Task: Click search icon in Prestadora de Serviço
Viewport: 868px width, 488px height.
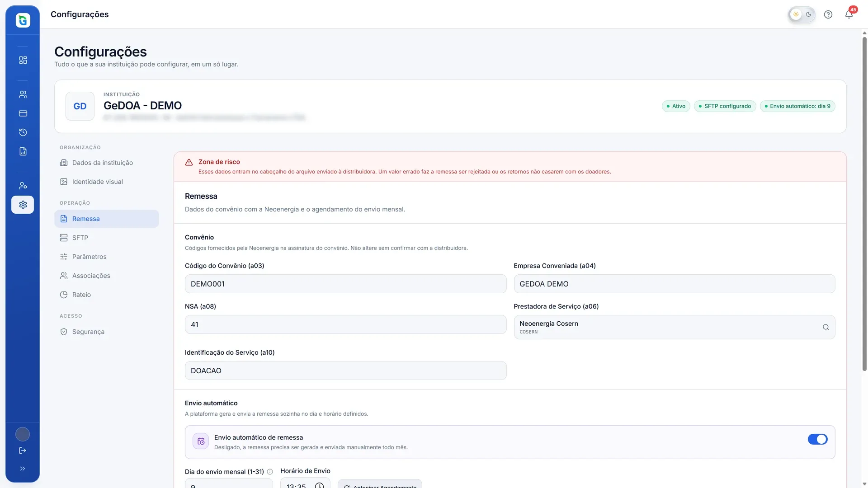Action: [x=826, y=327]
